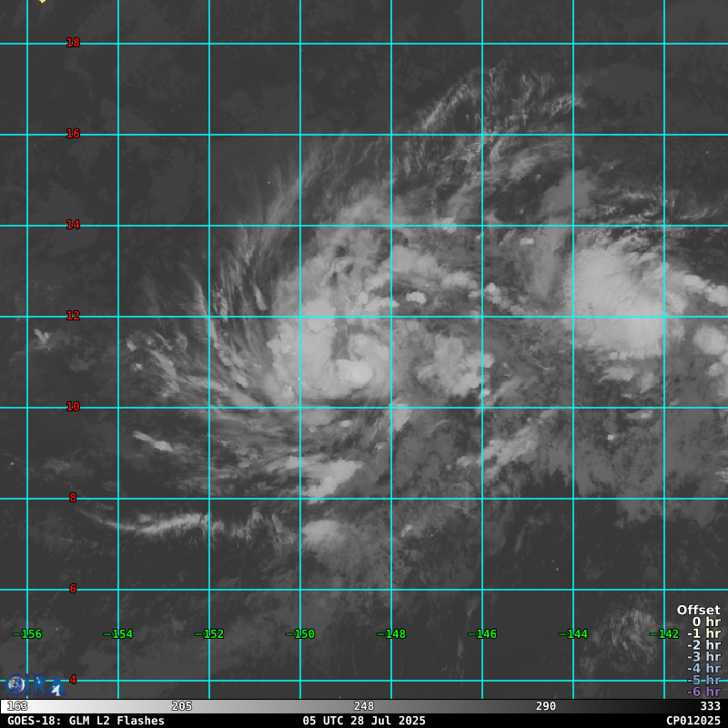
Task: Click the GOES-18: GLM L2 Flashes label
Action: click(86, 721)
